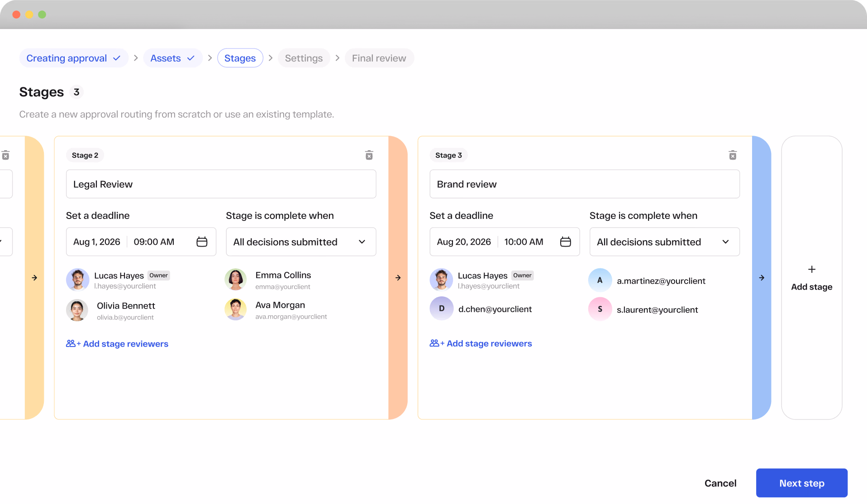Click the Aug 1, 2026 deadline date

97,242
